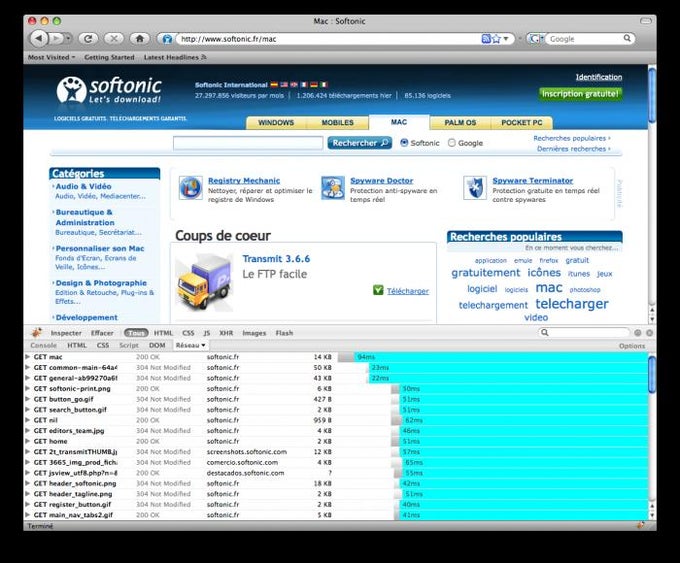Select the Spanish flag icon
Viewport: 680px width, 563px height.
(x=274, y=85)
